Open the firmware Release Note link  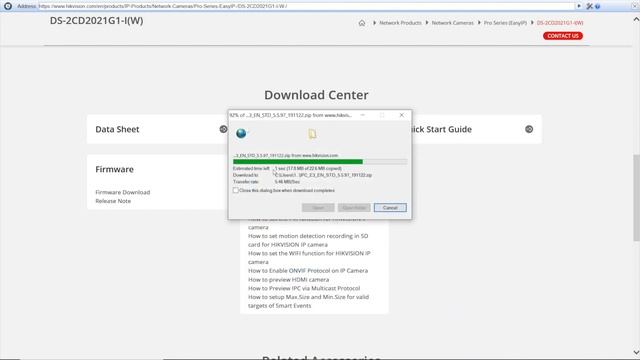(113, 201)
